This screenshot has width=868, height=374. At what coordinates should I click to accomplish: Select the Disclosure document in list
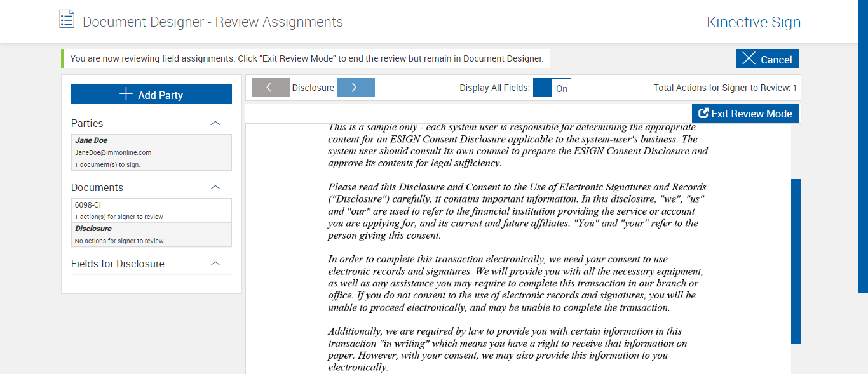pos(151,234)
